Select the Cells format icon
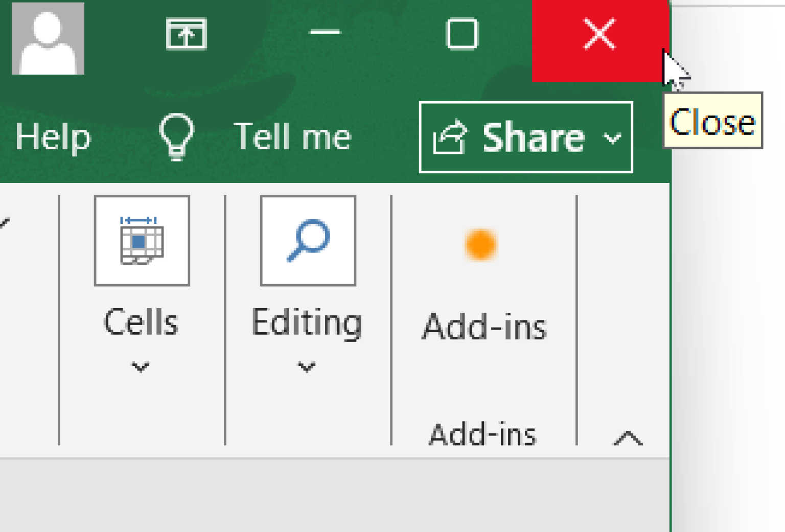 142,239
